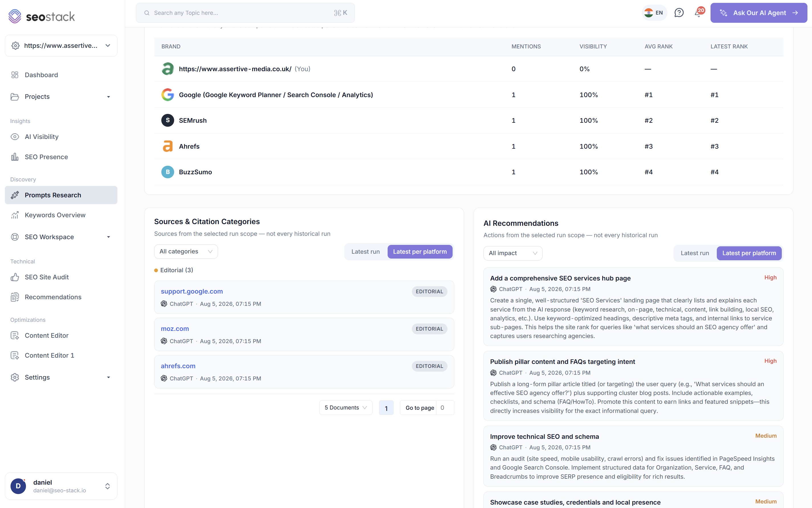Click the India flag language icon
This screenshot has height=508, width=812.
(x=649, y=13)
